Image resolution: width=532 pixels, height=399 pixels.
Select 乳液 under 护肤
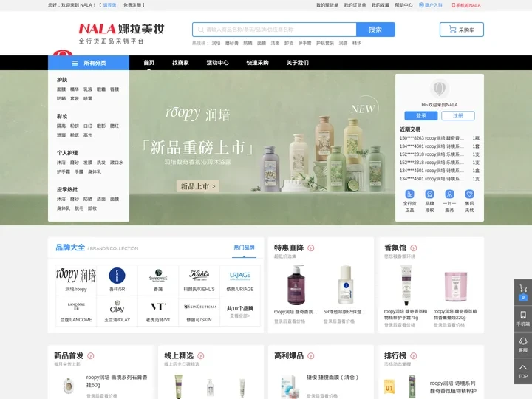click(88, 89)
